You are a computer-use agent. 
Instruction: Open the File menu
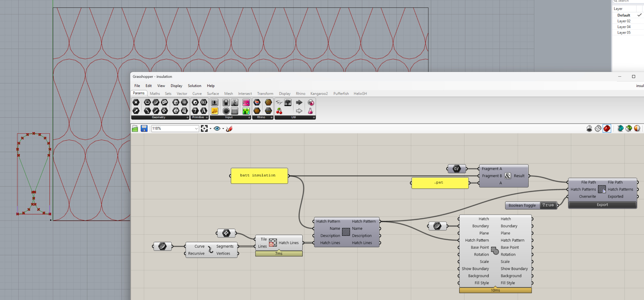click(137, 86)
